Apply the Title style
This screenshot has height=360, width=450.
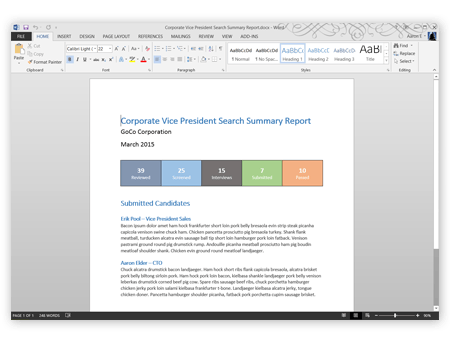[x=370, y=54]
